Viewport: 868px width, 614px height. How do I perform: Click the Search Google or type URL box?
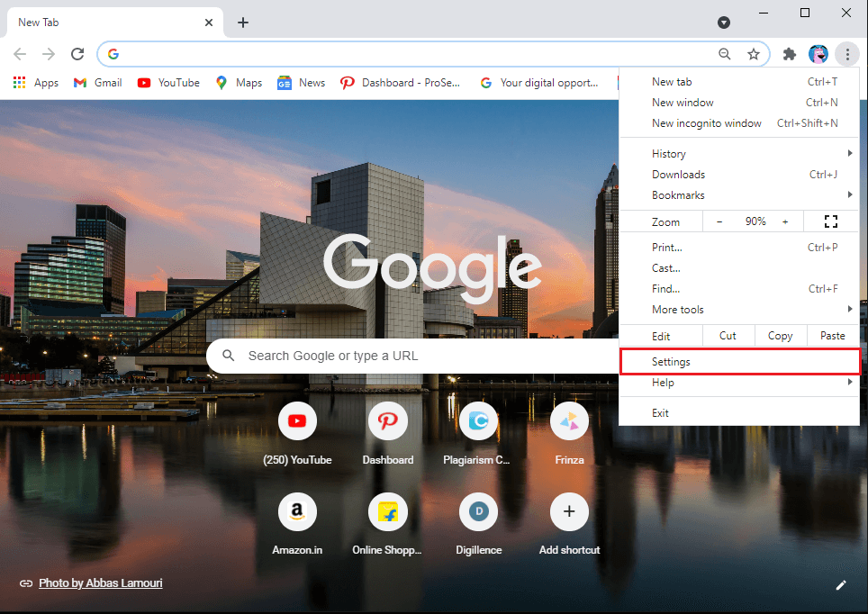[x=405, y=356]
